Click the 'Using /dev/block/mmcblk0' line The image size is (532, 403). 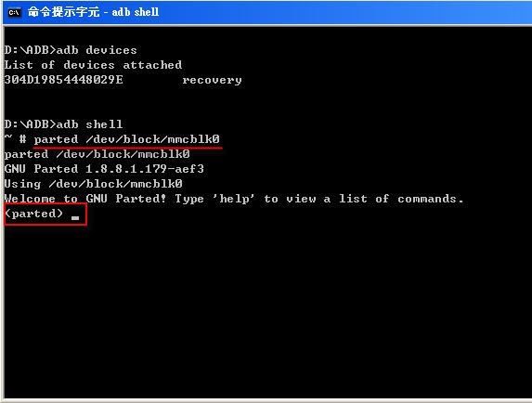click(93, 184)
